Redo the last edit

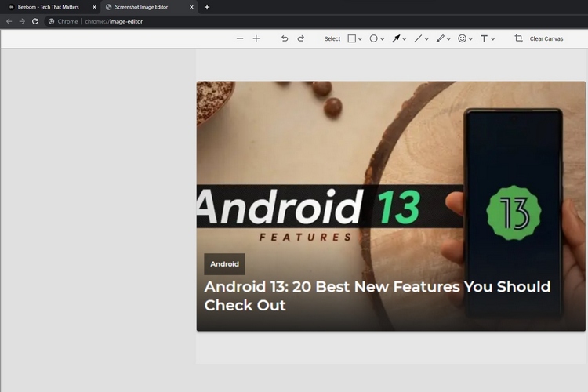click(301, 38)
